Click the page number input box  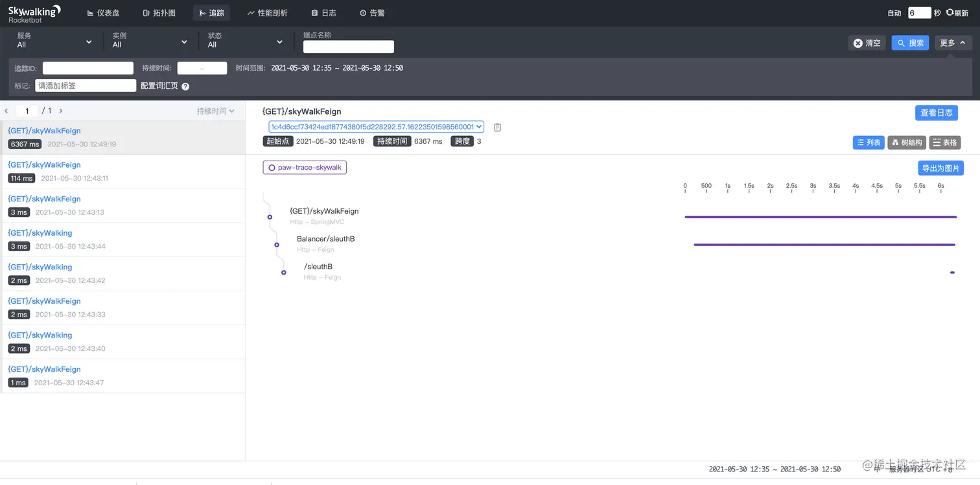(x=27, y=111)
